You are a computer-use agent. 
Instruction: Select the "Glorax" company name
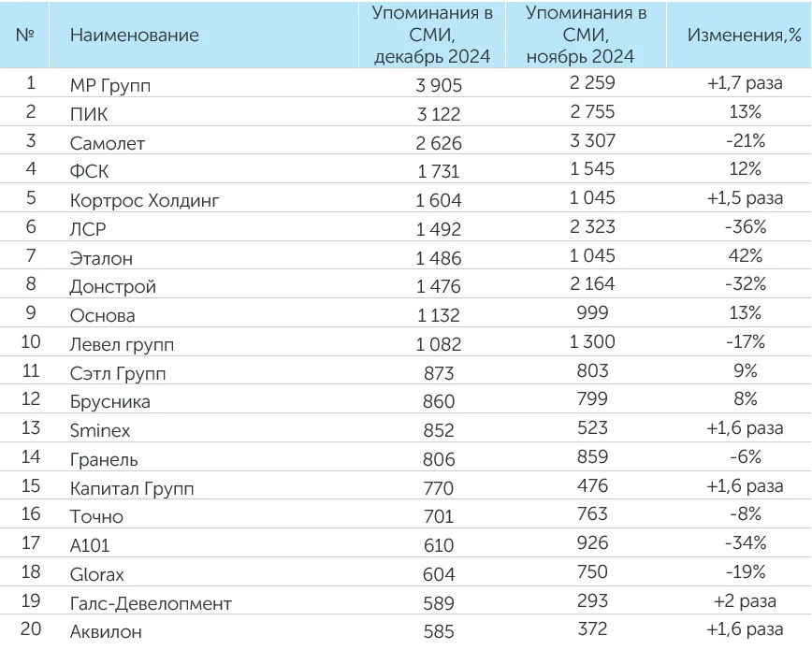[x=96, y=575]
